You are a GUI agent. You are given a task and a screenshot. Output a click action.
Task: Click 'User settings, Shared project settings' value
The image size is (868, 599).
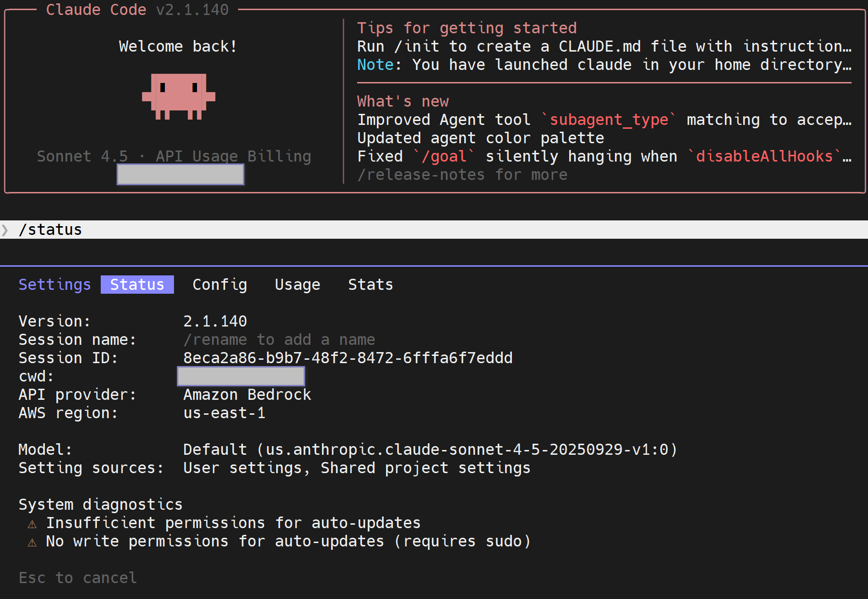[x=357, y=468]
